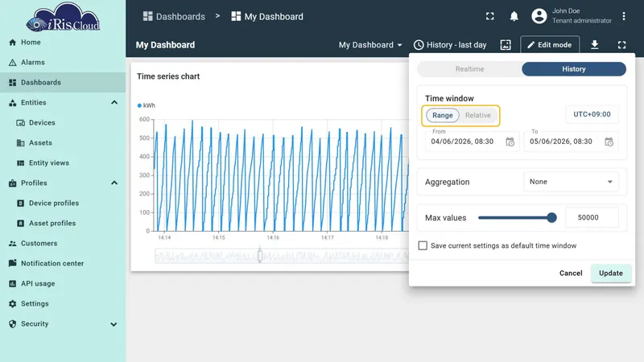Click the From date input field
The width and height of the screenshot is (644, 362).
pyautogui.click(x=472, y=142)
